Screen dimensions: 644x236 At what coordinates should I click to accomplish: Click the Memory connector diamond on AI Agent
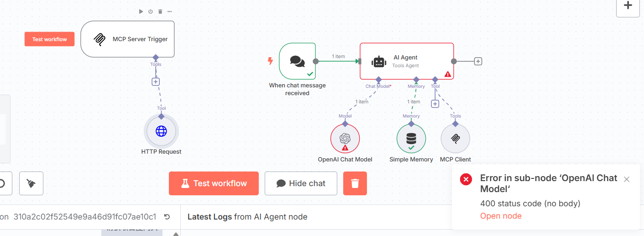point(416,80)
